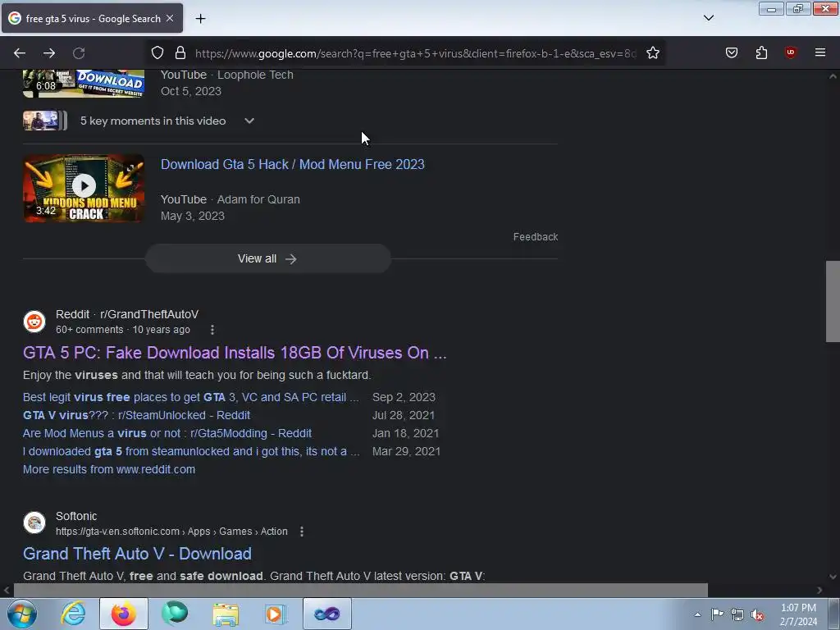The width and height of the screenshot is (840, 630).
Task: Open the Loophole Tech download video thumbnail
Action: pyautogui.click(x=84, y=84)
